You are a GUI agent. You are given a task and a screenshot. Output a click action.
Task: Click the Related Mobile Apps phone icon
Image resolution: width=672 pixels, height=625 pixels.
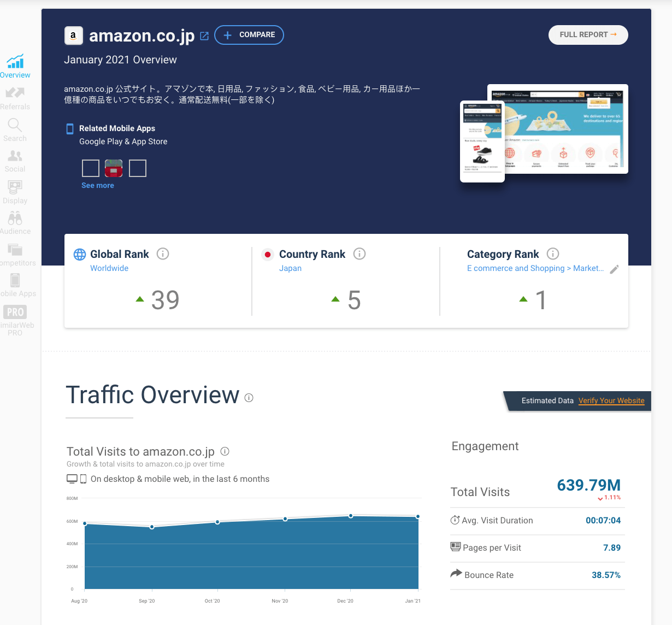70,129
